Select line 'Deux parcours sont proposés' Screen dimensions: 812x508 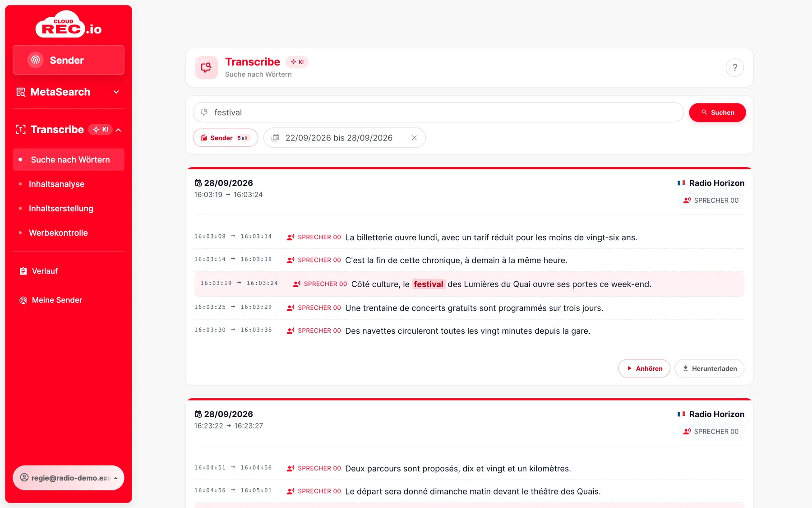[469, 469]
